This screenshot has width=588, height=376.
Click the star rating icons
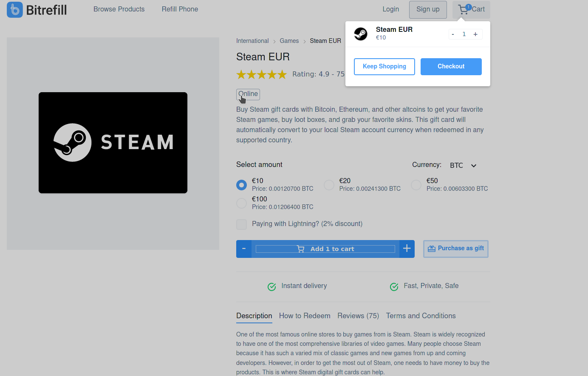click(262, 74)
